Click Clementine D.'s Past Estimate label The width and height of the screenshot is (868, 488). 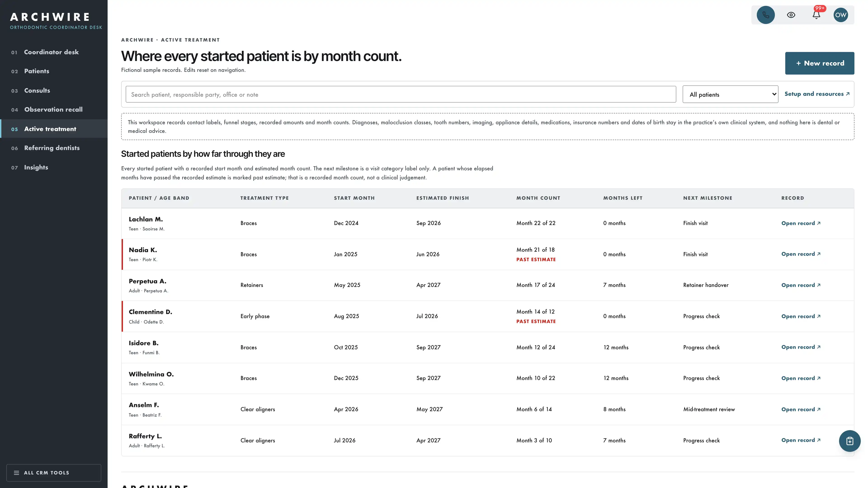(x=536, y=321)
